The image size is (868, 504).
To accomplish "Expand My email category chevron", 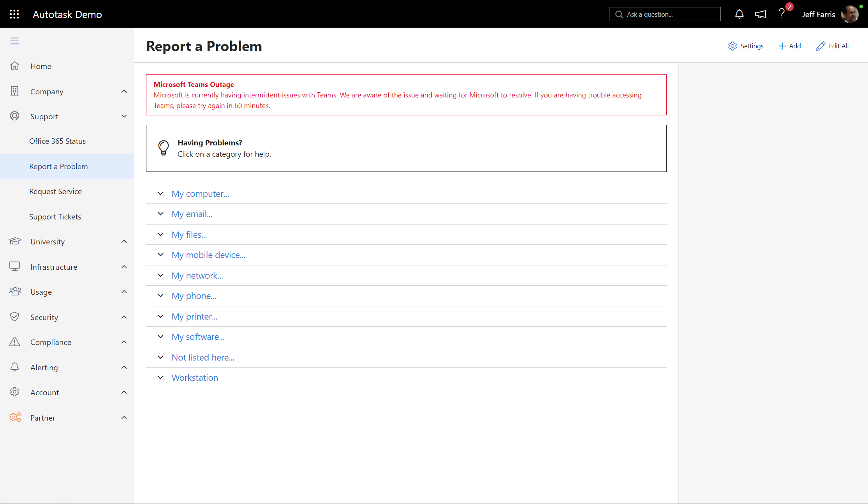I will 160,214.
